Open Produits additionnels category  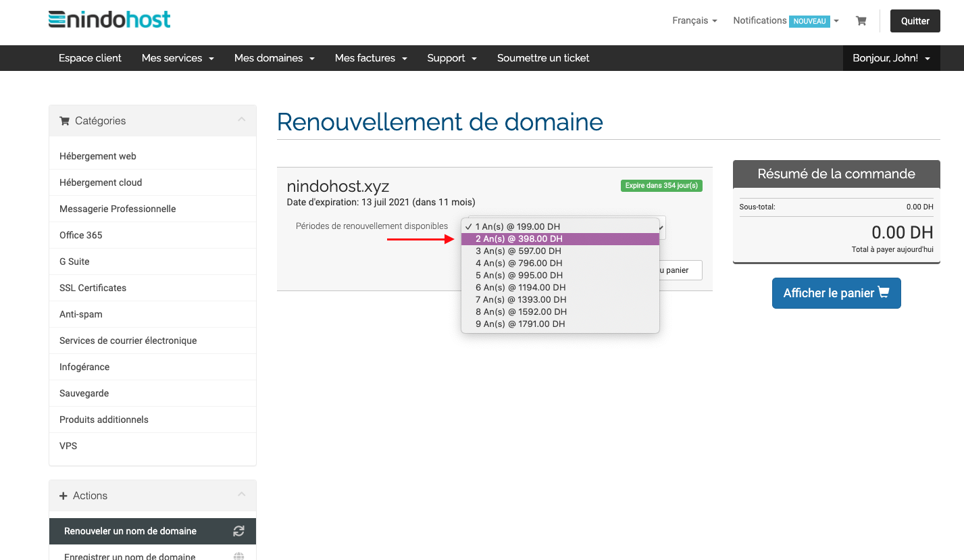153,419
